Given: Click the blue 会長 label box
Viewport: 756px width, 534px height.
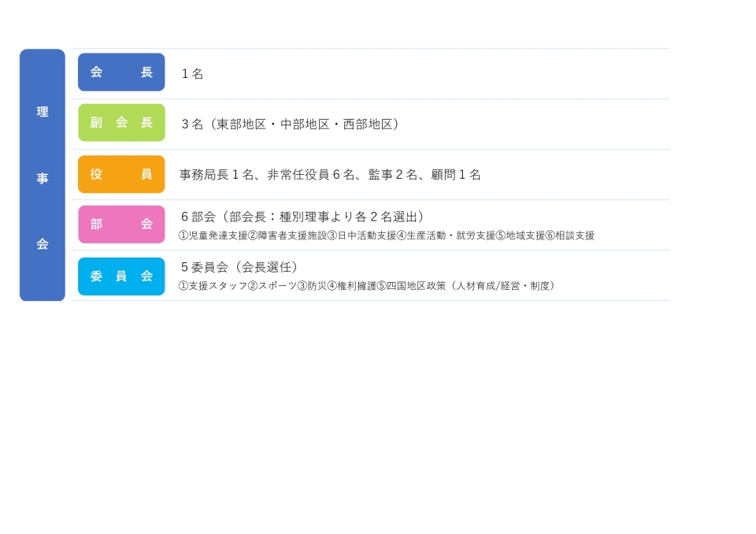Looking at the screenshot, I should tap(121, 72).
